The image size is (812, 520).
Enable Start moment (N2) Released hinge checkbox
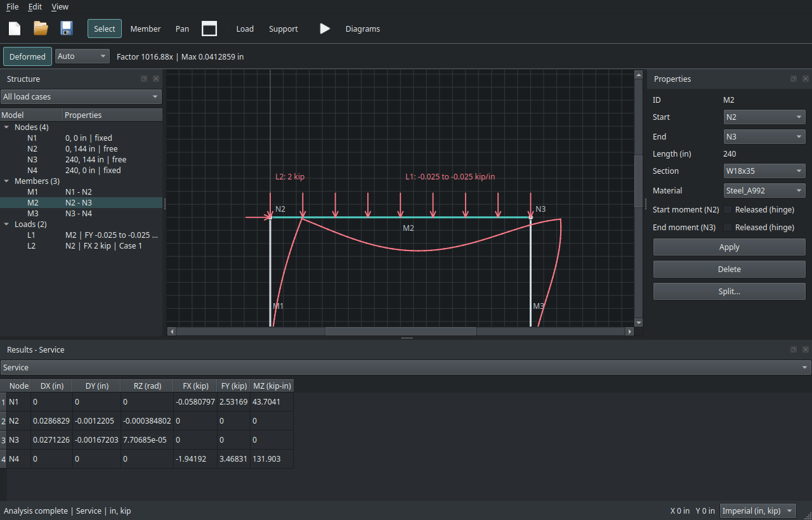(728, 209)
